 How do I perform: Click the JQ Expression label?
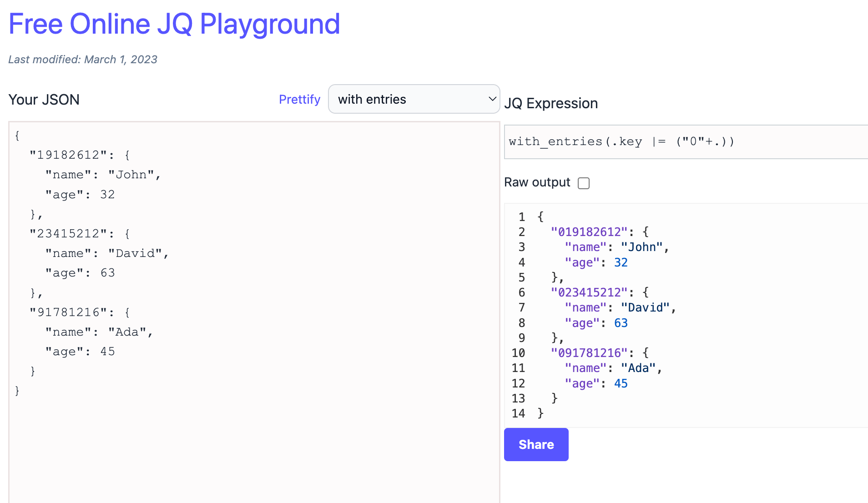(551, 103)
